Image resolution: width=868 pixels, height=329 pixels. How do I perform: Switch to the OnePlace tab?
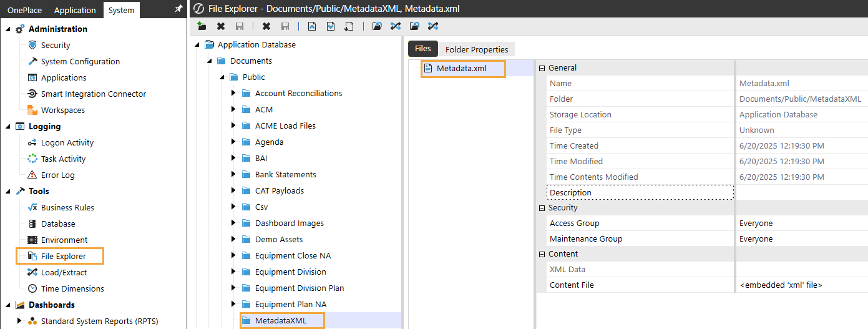point(24,10)
